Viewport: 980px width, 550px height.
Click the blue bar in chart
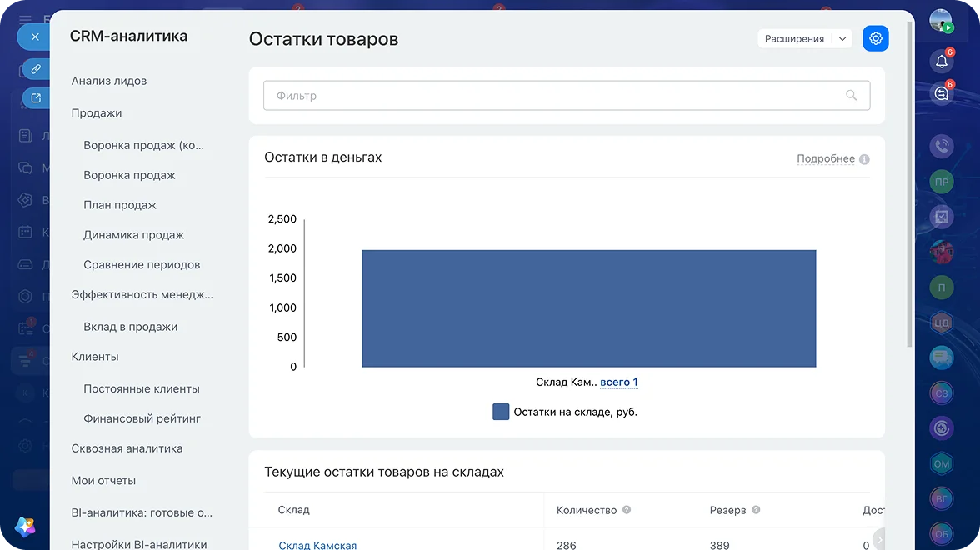(x=588, y=308)
